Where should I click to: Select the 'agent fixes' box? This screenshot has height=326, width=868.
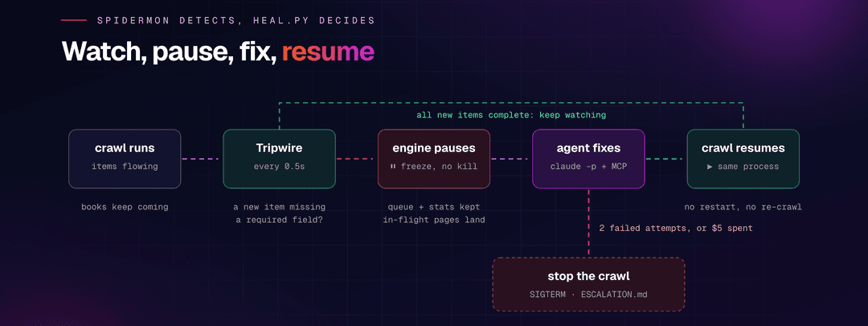(x=588, y=159)
